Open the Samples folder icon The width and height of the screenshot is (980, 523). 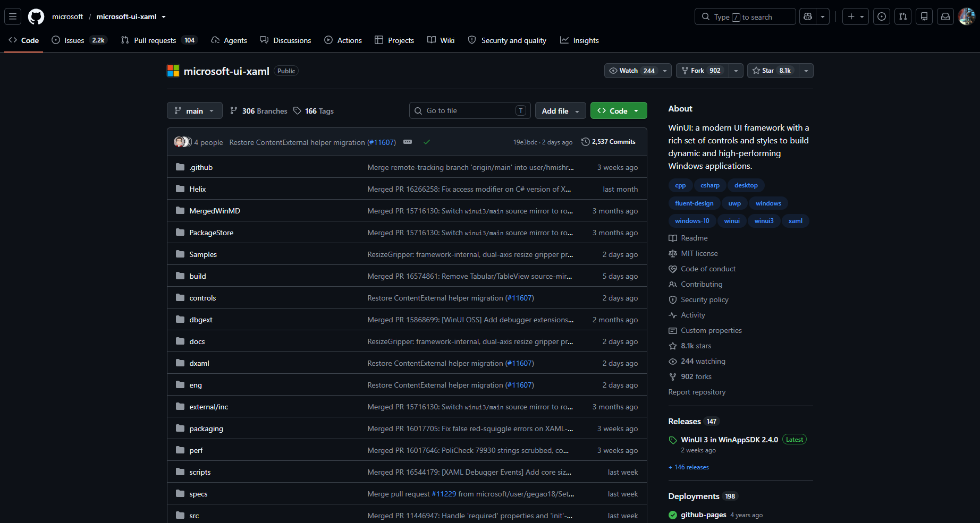180,254
